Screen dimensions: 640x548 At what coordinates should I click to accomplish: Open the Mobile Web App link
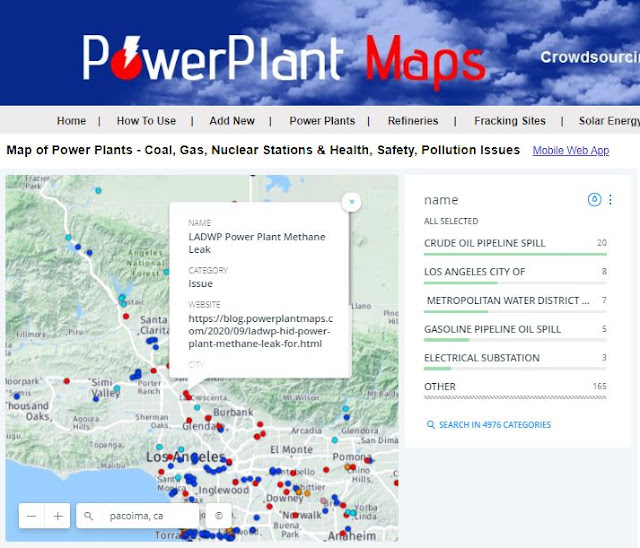[571, 151]
